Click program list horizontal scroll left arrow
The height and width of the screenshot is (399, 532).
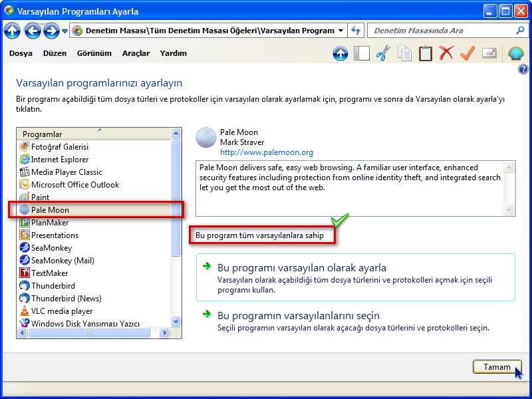(23, 333)
